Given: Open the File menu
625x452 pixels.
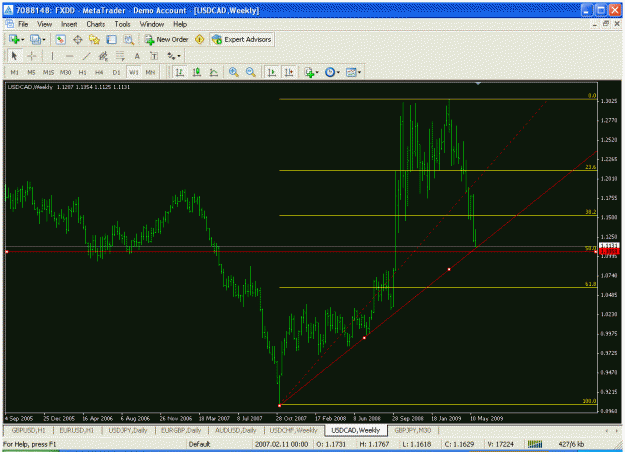Looking at the screenshot, I should click(23, 24).
